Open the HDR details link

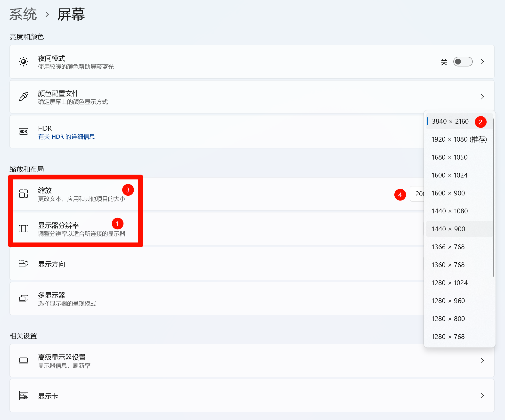[x=66, y=137]
